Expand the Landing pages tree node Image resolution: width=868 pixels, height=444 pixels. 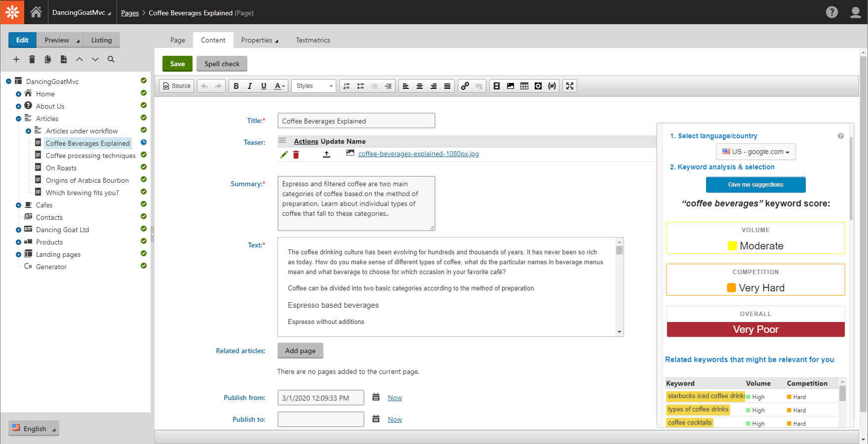(x=18, y=254)
